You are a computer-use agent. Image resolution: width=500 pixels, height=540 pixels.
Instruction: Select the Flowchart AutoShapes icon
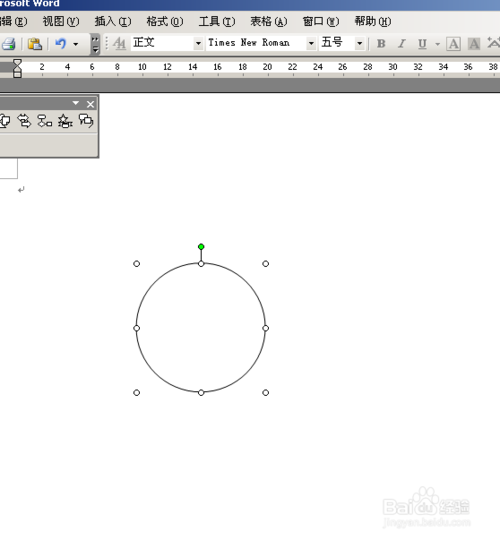(x=45, y=121)
